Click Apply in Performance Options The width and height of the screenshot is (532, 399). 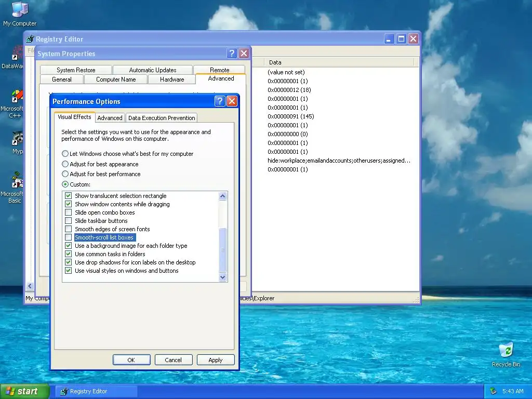[216, 360]
